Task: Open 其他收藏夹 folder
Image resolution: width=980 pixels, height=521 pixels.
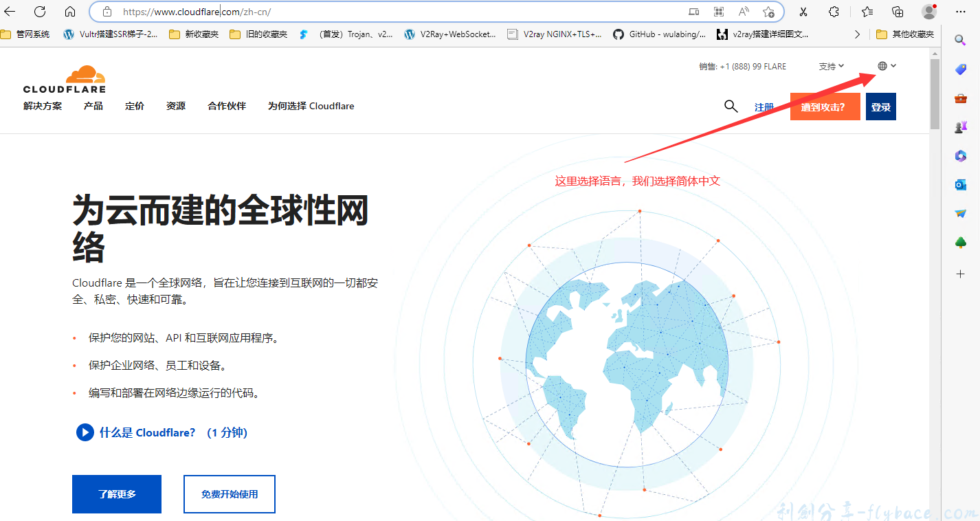Action: (x=905, y=34)
